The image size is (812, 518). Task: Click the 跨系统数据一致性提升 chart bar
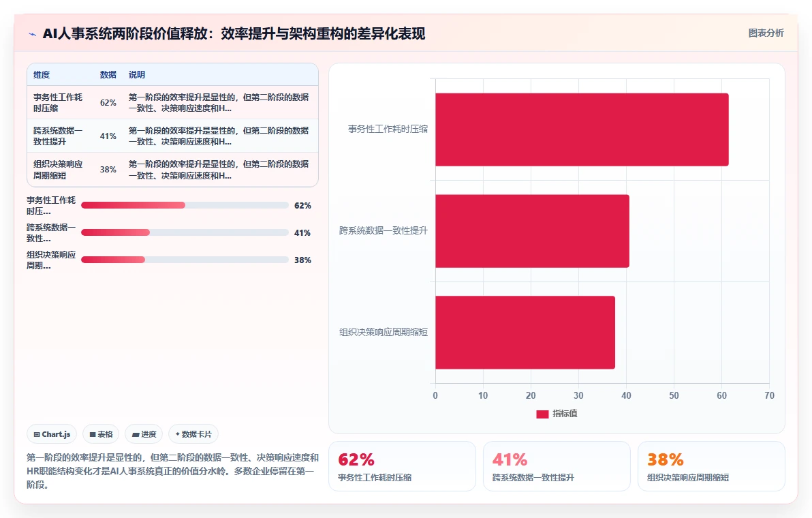pos(532,231)
